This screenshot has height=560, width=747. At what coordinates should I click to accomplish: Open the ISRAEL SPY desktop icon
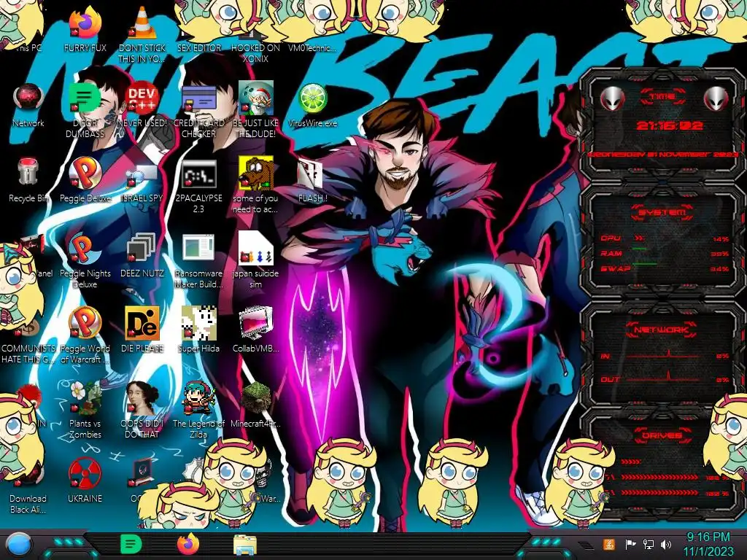tap(142, 175)
